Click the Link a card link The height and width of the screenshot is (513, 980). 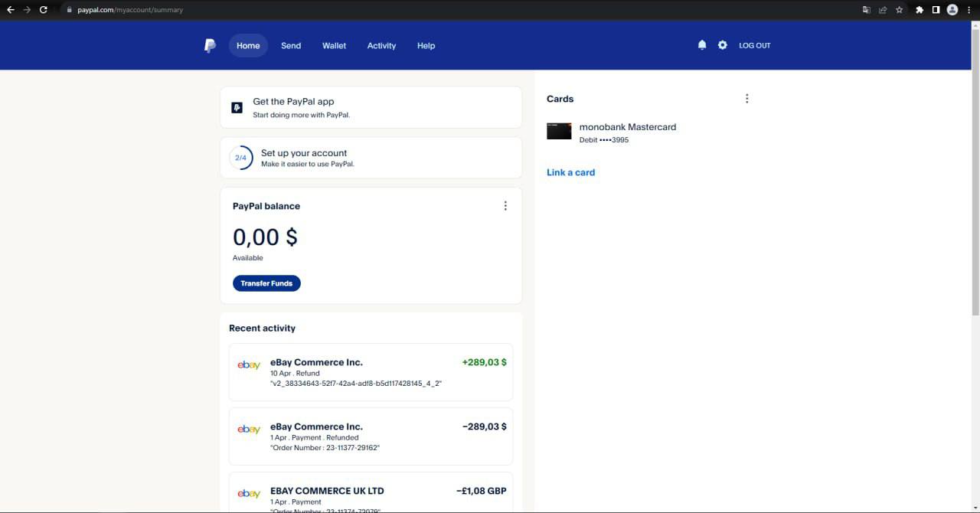[570, 172]
